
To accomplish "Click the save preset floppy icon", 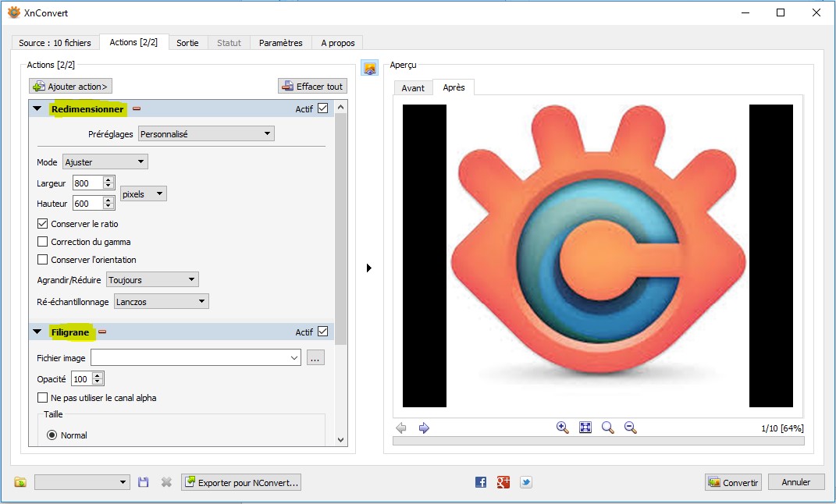I will pyautogui.click(x=143, y=482).
